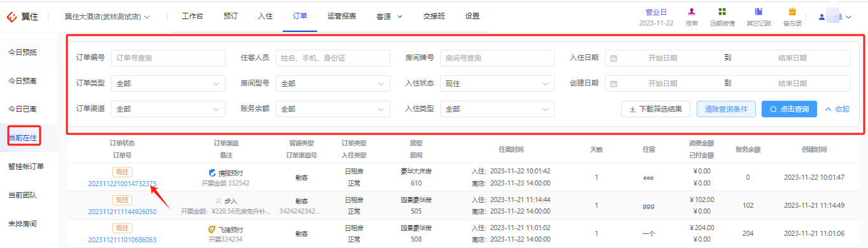
Task: Click 清除查询条件 button
Action: (726, 109)
